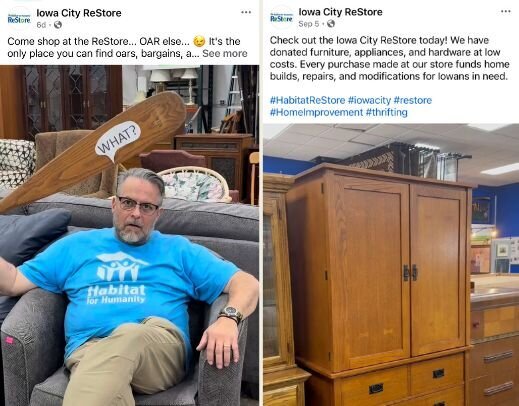Image resolution: width=519 pixels, height=406 pixels.
Task: Click the winking emoji in the left post
Action: click(199, 42)
